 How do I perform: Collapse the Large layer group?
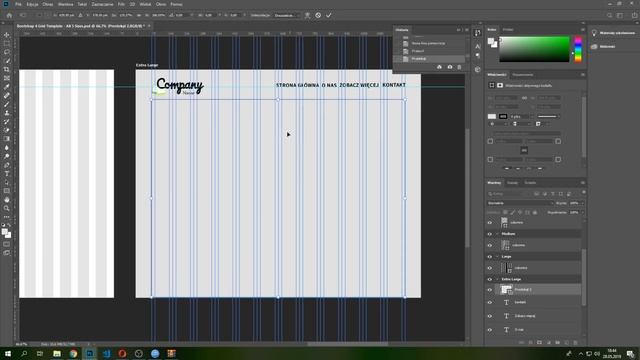(497, 257)
